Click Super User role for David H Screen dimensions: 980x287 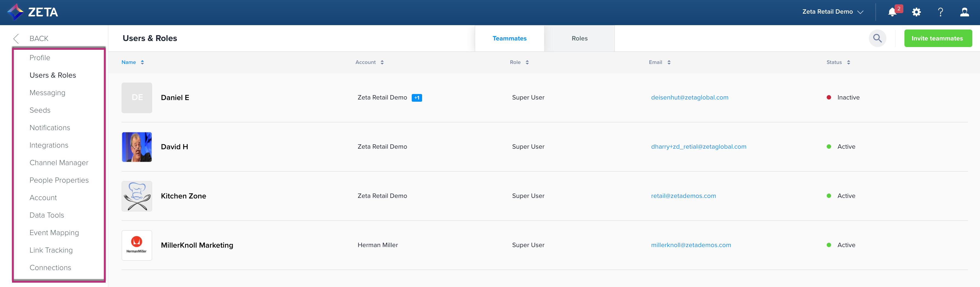(x=528, y=147)
